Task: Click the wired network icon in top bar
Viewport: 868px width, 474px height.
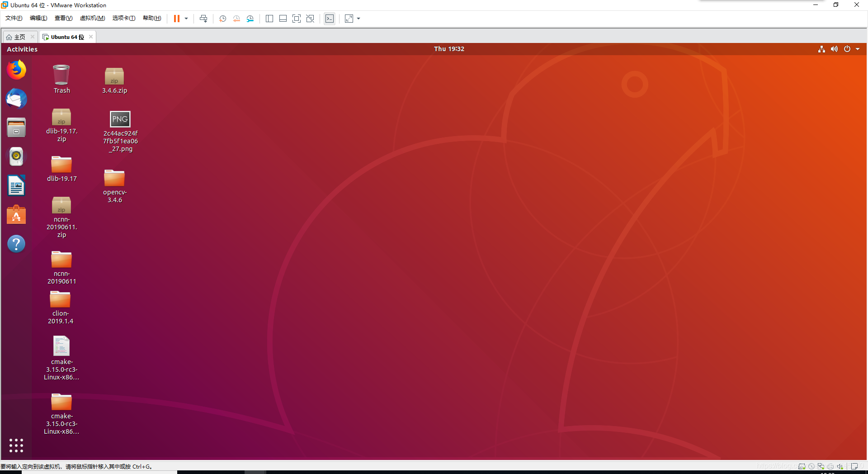Action: pos(821,49)
